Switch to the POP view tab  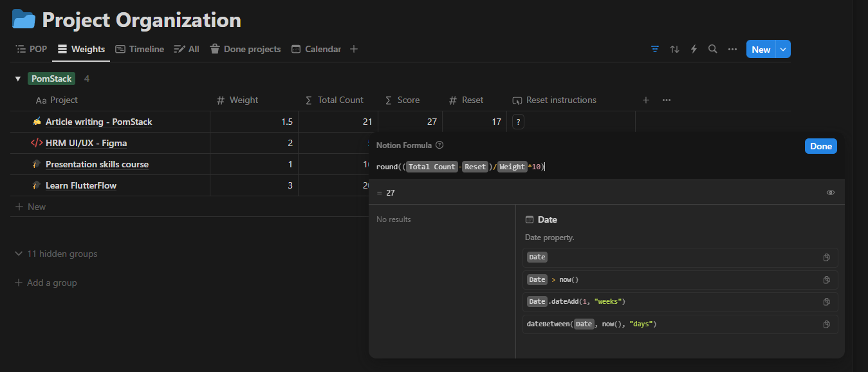click(32, 49)
